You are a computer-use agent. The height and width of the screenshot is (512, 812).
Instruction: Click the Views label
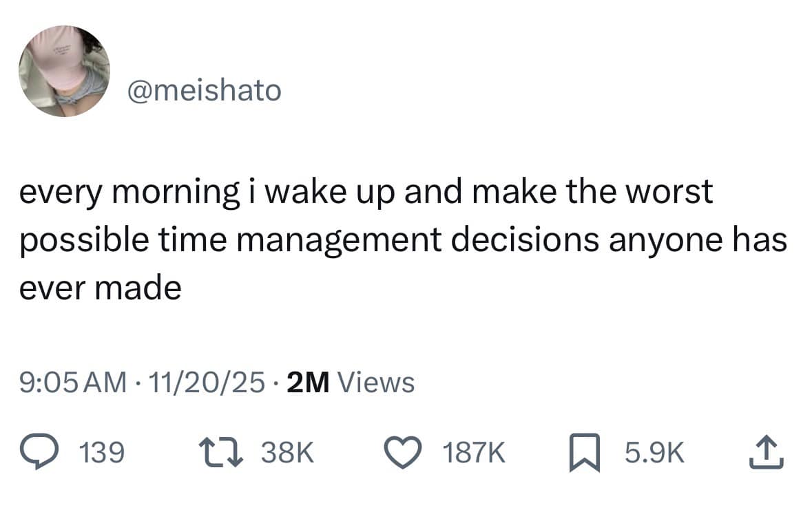pyautogui.click(x=377, y=382)
